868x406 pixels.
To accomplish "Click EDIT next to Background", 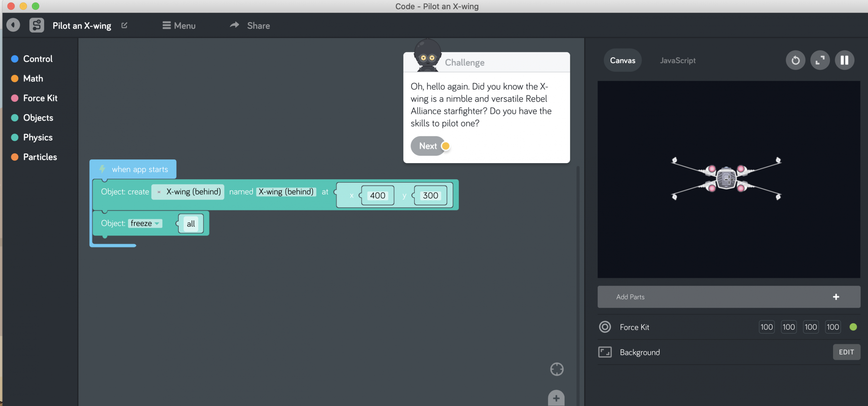I will [846, 352].
